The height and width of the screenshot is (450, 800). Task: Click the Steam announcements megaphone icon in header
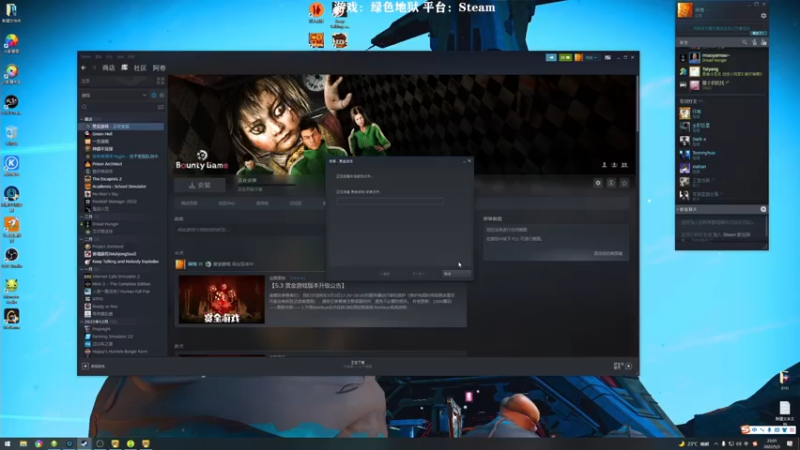pyautogui.click(x=551, y=58)
